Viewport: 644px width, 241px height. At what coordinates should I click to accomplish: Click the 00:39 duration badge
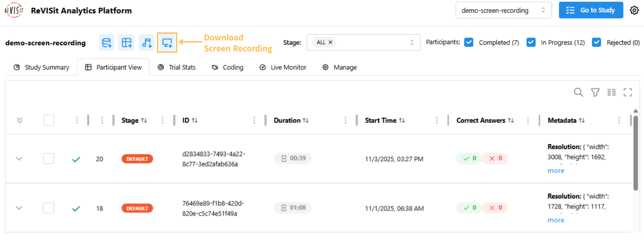click(x=293, y=158)
